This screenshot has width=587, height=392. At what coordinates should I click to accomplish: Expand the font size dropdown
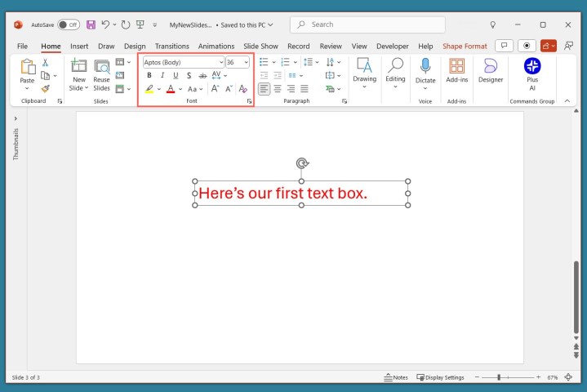(246, 62)
